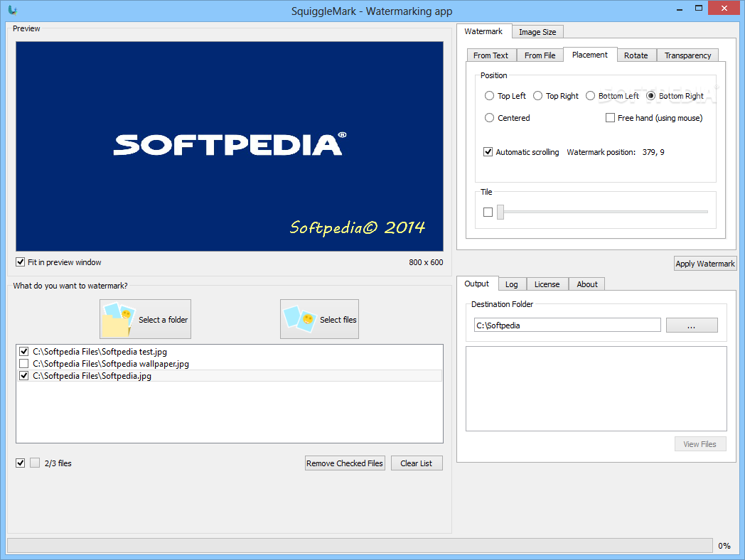Click the Select files button
This screenshot has width=745, height=560.
[x=319, y=319]
